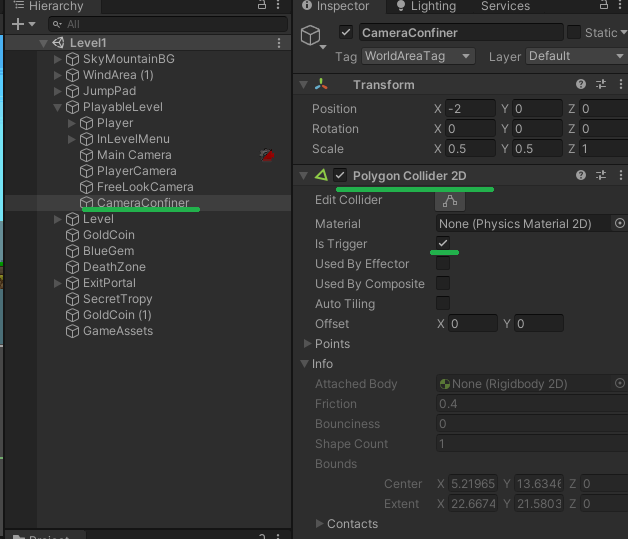Toggle the Static checkbox

point(574,32)
